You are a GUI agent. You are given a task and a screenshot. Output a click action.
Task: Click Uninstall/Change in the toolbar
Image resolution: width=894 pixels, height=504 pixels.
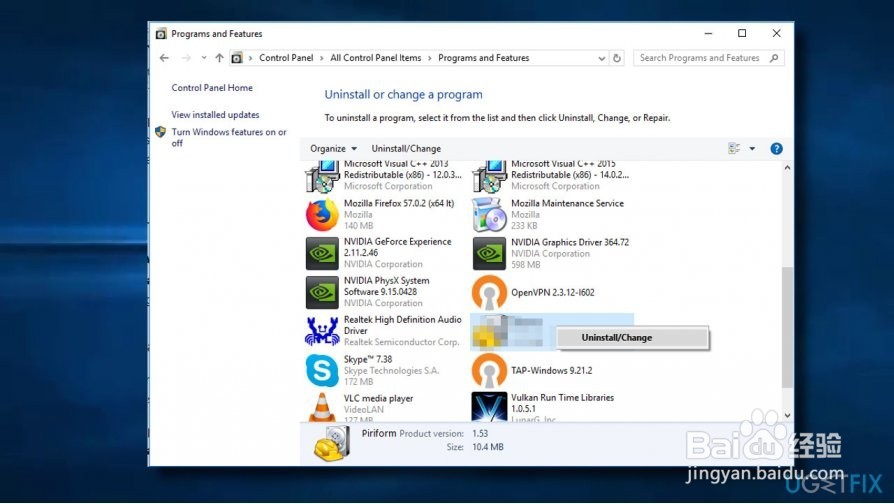tap(406, 149)
